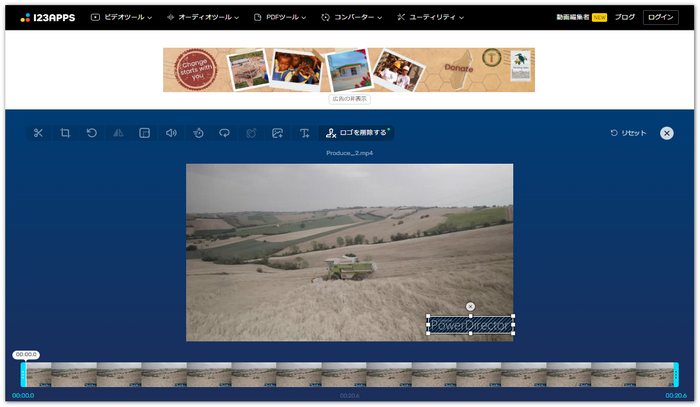Screen dimensions: 700x407
Task: Select the crop tool
Action: (x=65, y=133)
